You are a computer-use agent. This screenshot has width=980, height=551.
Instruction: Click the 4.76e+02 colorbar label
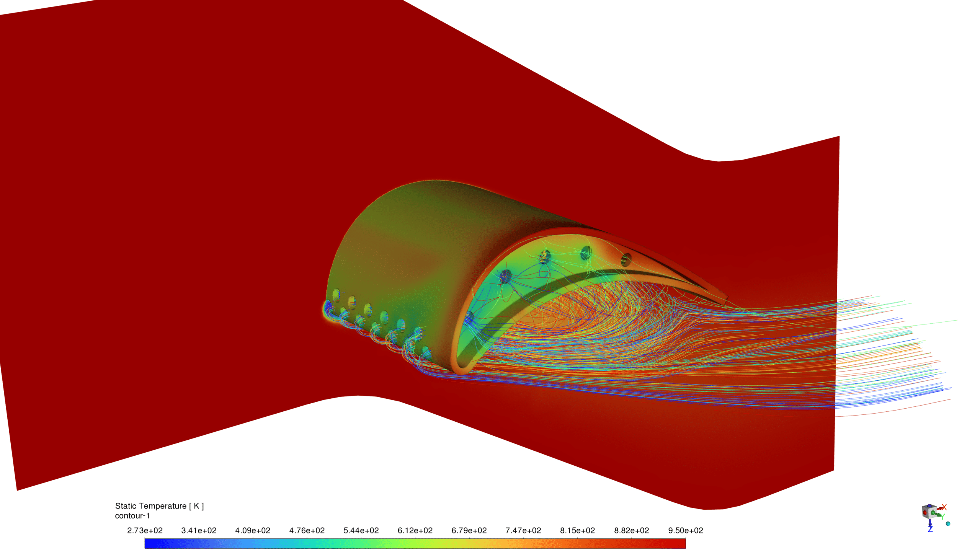307,530
